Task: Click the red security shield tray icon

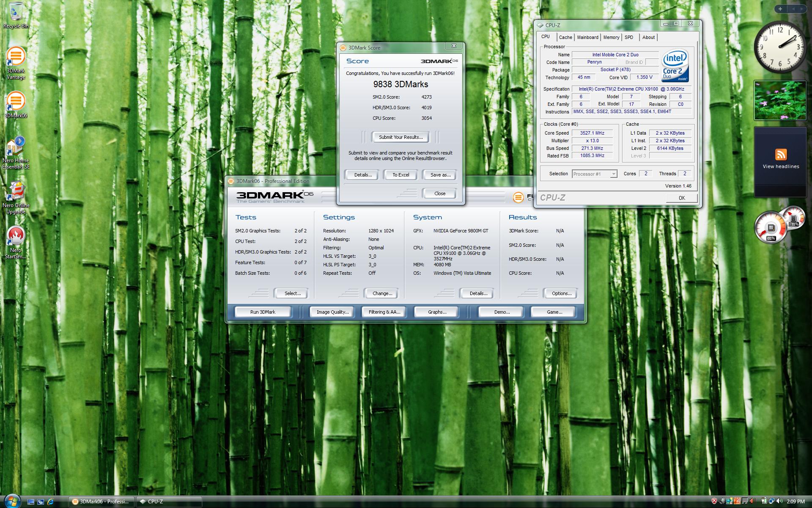Action: pyautogui.click(x=714, y=501)
